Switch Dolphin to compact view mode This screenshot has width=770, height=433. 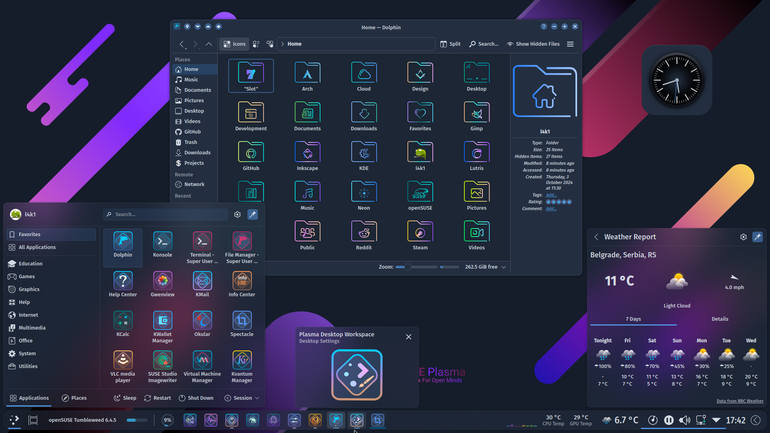pos(256,44)
